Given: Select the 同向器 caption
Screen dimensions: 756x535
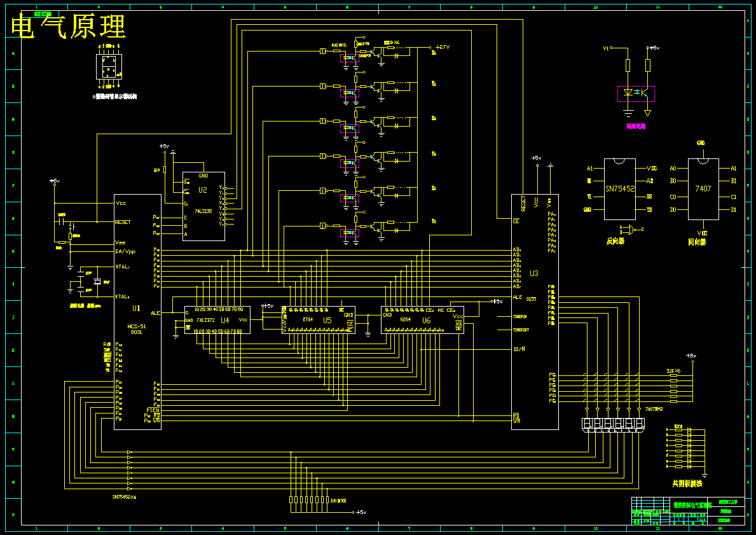Looking at the screenshot, I should click(x=697, y=242).
